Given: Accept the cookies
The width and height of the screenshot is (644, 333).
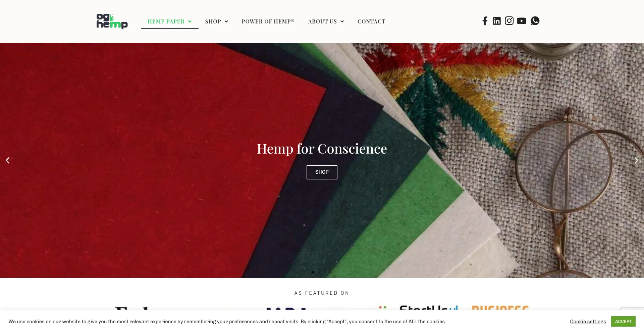Looking at the screenshot, I should (x=623, y=321).
